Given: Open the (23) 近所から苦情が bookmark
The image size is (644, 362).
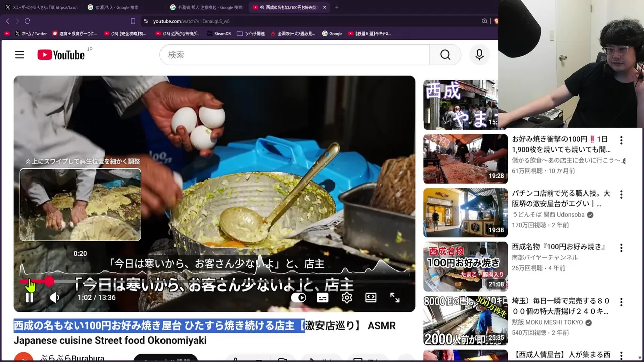Looking at the screenshot, I should click(x=178, y=34).
